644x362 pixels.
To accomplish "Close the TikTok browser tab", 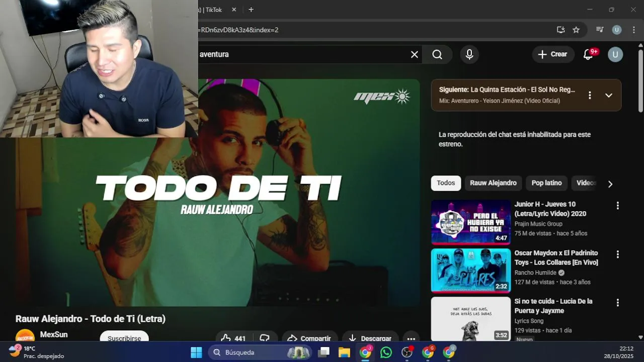I will (x=234, y=10).
